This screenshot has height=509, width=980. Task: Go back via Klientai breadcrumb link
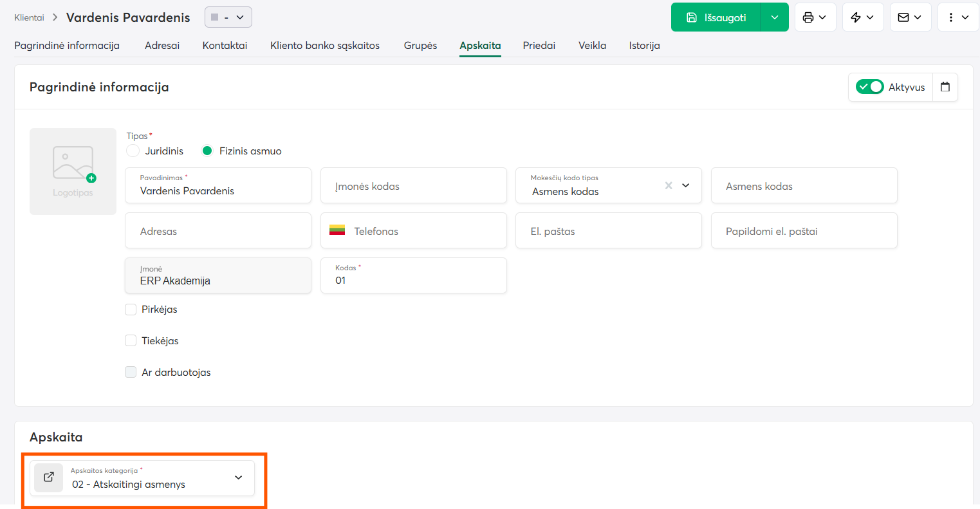29,17
